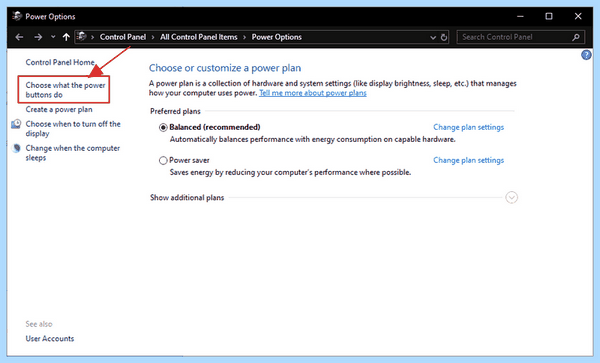Minimize the Power Options window
Screen dimensions: 600x363
(x=520, y=16)
